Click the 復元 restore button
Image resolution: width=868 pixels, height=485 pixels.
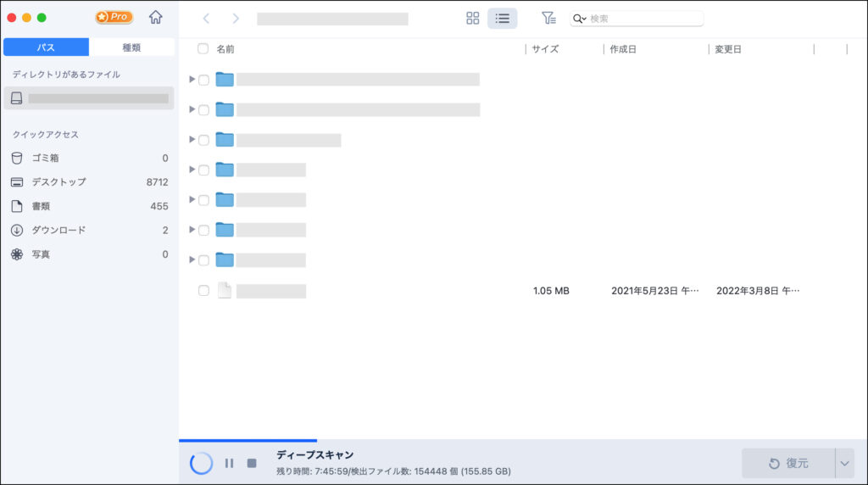(788, 463)
